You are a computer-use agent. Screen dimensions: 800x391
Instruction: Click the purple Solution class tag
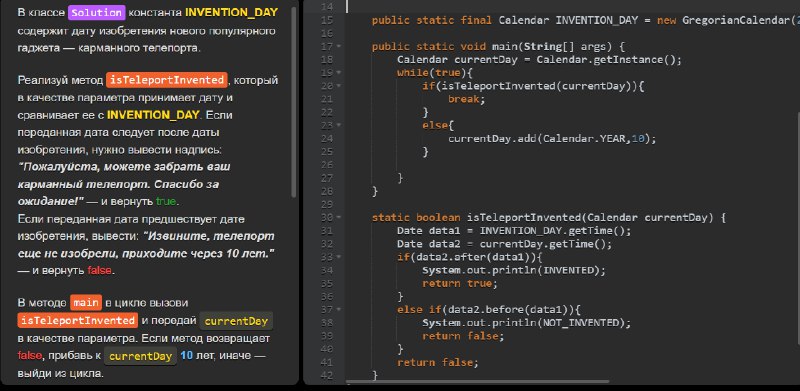click(x=96, y=12)
